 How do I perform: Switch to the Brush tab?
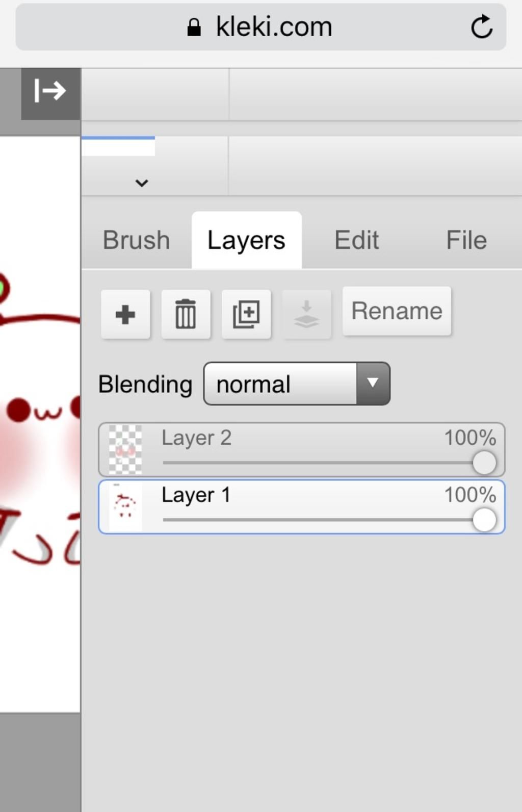point(137,240)
